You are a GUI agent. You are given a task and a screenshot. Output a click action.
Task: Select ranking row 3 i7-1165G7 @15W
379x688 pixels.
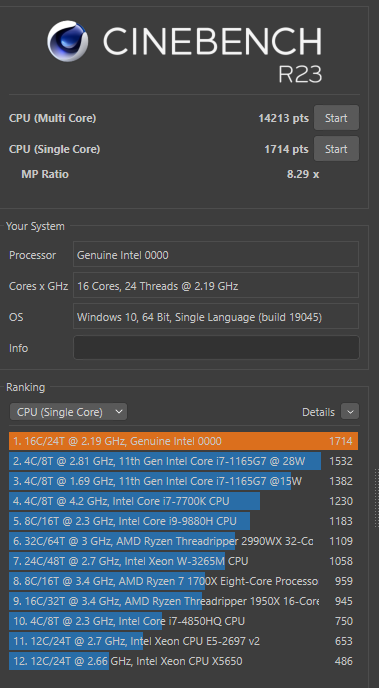[183, 481]
